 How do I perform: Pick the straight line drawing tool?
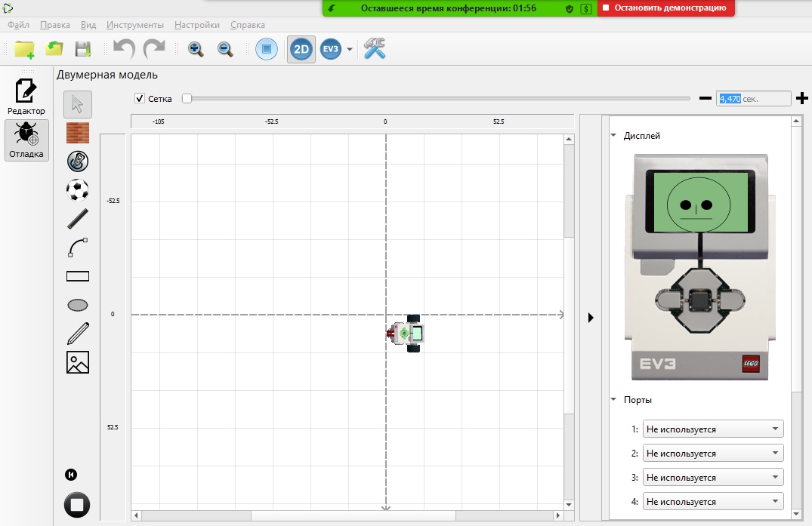[78, 219]
